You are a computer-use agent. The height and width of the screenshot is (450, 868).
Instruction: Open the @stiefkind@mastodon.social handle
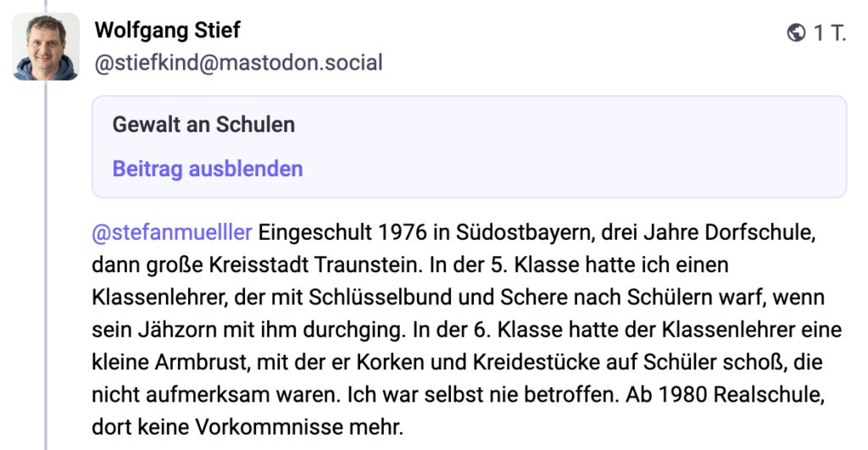pyautogui.click(x=238, y=62)
